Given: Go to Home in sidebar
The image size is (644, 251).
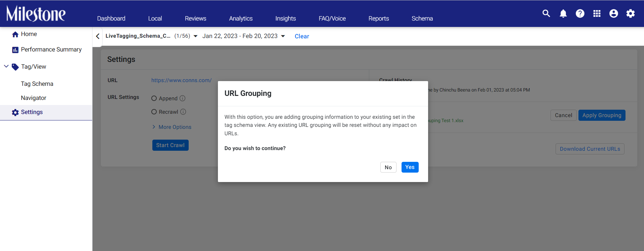Looking at the screenshot, I should click(x=29, y=34).
